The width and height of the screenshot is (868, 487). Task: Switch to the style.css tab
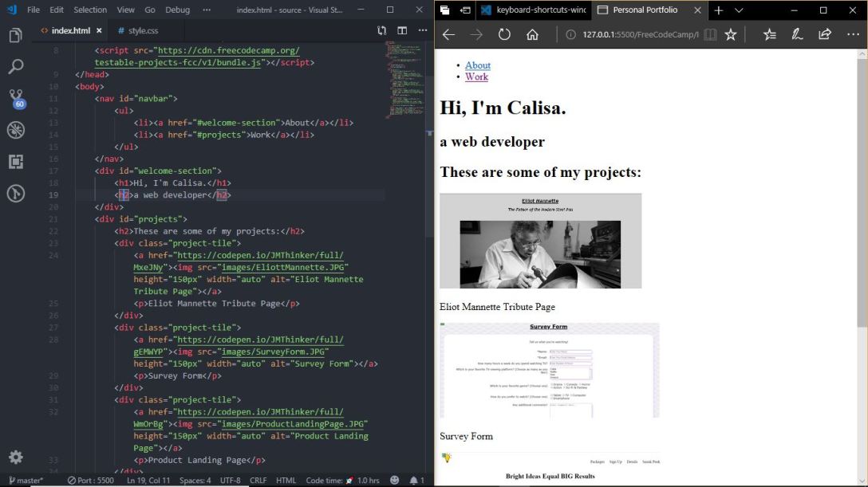pyautogui.click(x=137, y=30)
